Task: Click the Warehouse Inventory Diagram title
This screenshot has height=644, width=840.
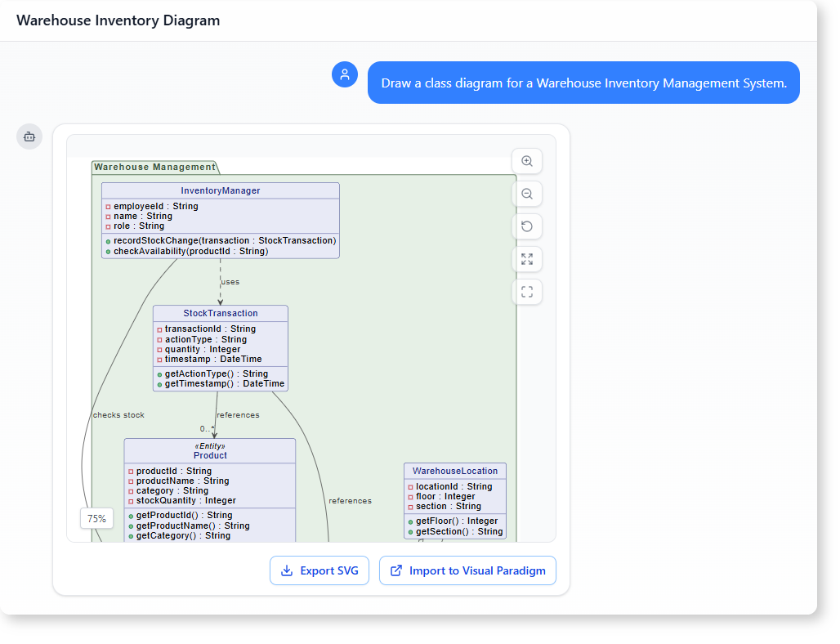Action: [118, 20]
